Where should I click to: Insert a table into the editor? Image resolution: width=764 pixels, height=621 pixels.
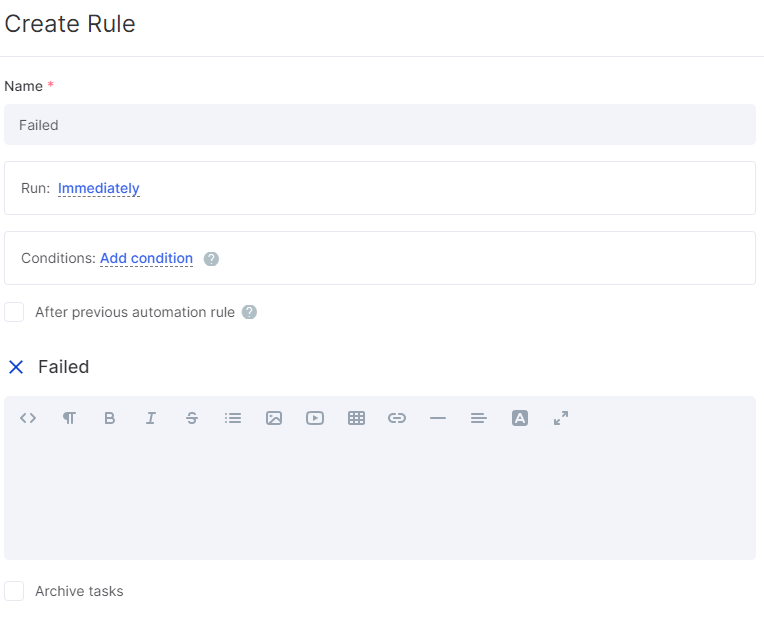(x=356, y=418)
